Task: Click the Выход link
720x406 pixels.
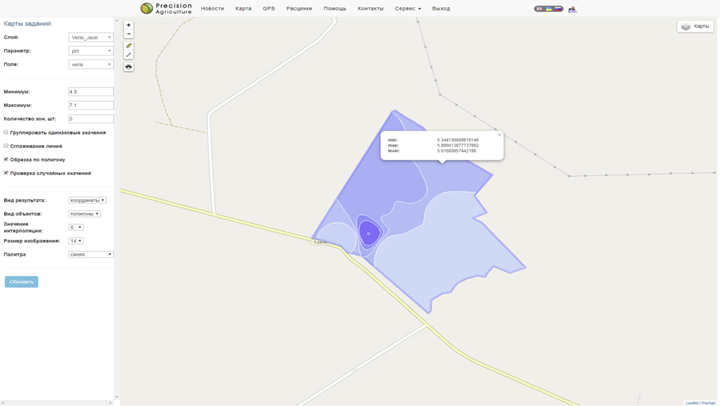Action: 440,8
